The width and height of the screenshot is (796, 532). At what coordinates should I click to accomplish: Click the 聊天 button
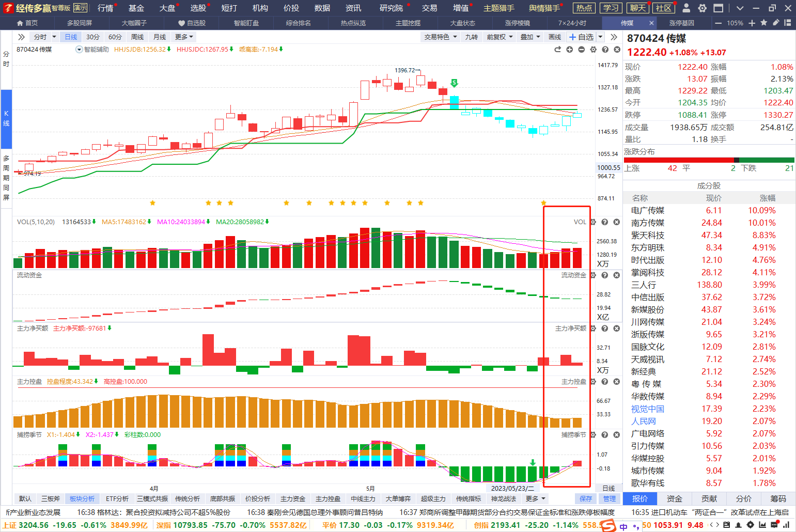point(638,8)
